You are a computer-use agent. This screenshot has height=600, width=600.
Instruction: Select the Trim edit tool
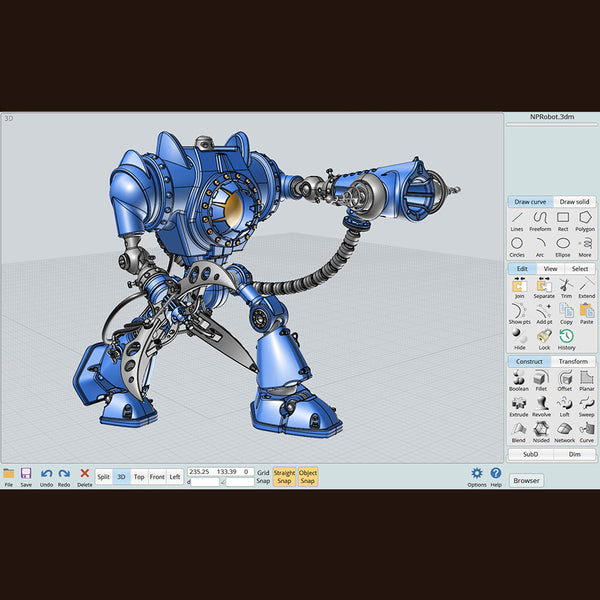tap(565, 288)
